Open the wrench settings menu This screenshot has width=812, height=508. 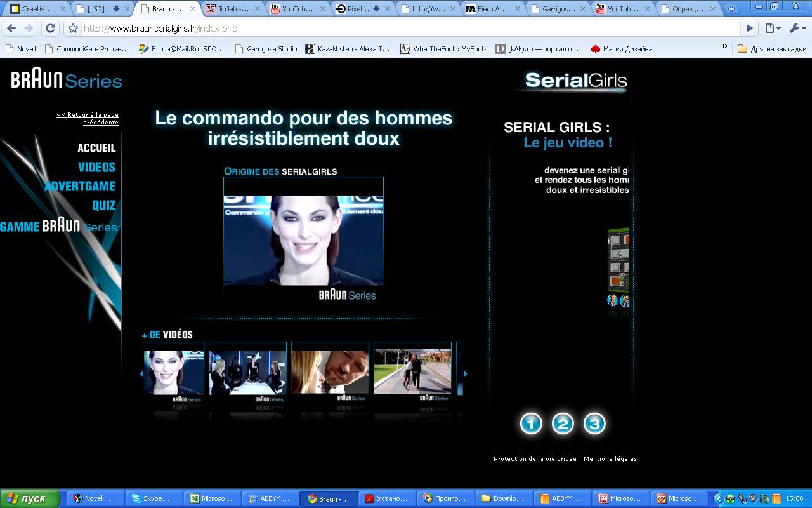[796, 29]
